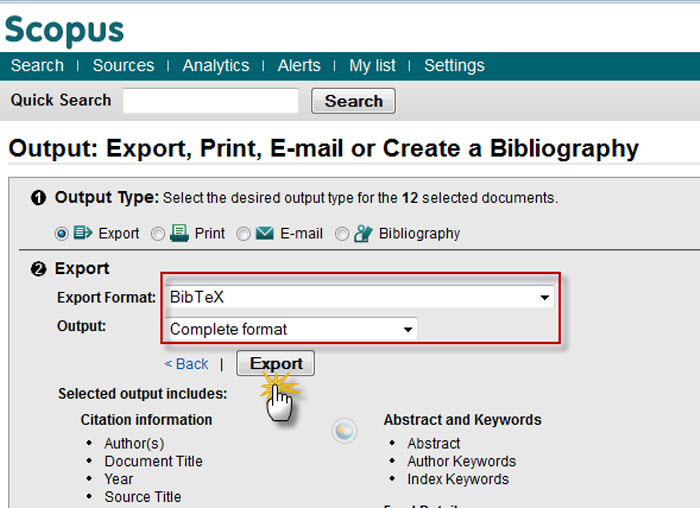Click the 'Index Keywords' list item

coord(458,479)
